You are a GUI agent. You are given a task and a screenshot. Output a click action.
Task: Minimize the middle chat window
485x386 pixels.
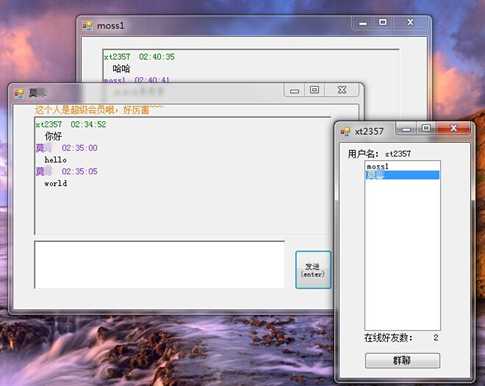(x=294, y=90)
